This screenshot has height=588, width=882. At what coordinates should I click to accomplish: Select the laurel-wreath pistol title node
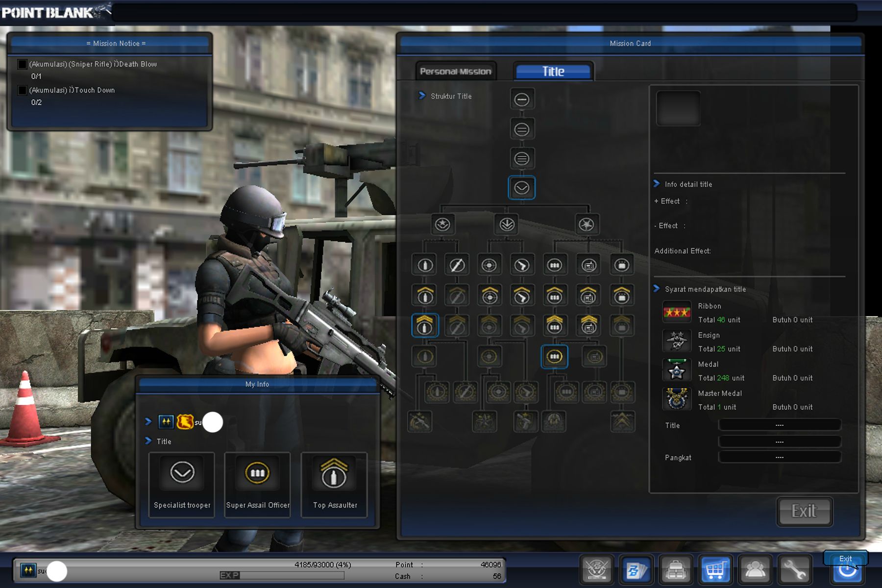(526, 392)
